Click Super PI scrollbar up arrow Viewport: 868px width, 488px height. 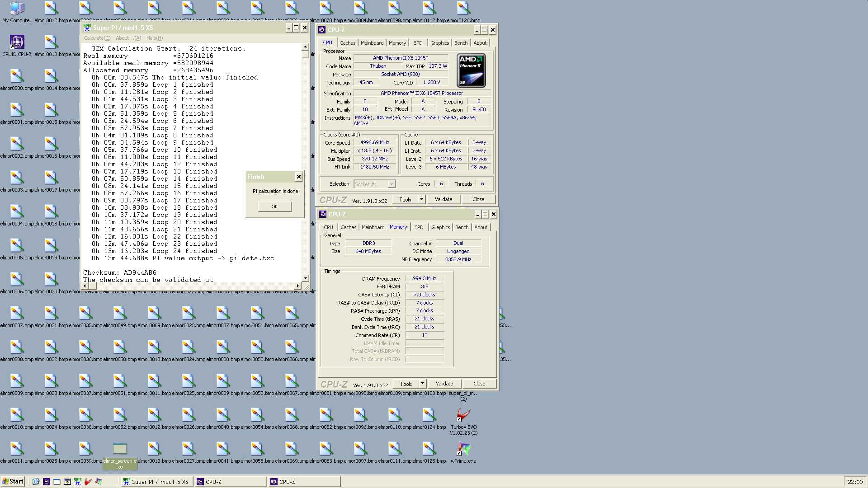tap(305, 47)
